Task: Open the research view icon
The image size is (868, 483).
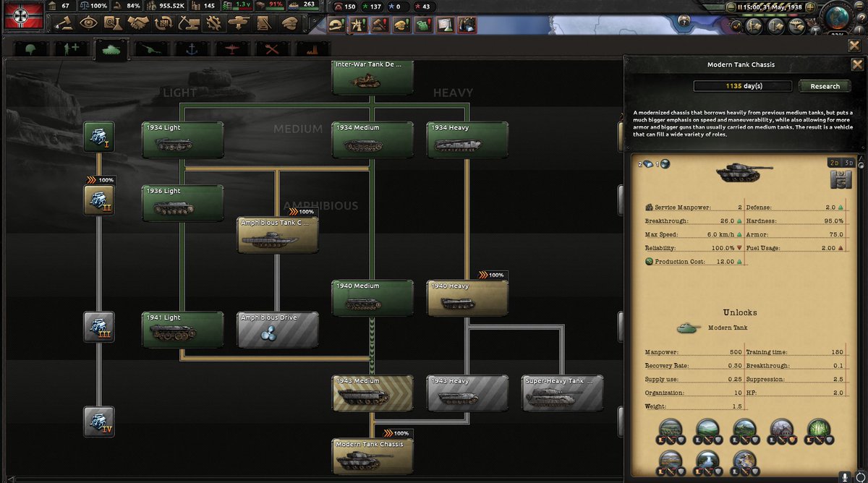Action: click(x=114, y=23)
